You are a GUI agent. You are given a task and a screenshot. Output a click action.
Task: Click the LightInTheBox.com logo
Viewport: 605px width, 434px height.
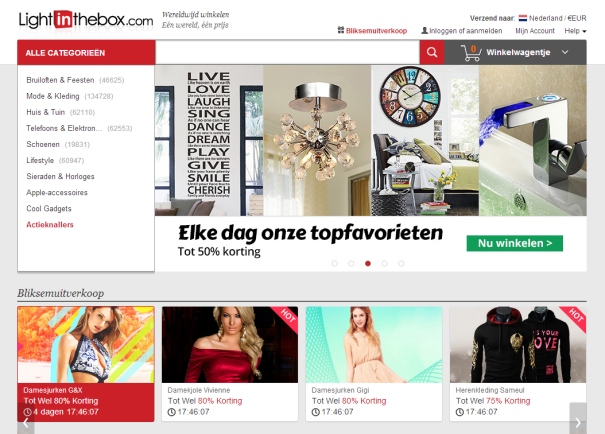(x=86, y=20)
